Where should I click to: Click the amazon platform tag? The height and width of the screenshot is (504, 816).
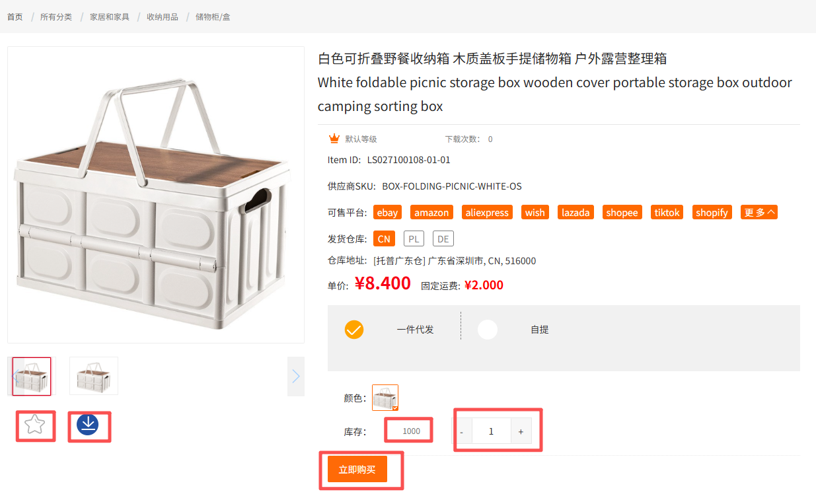tap(432, 212)
